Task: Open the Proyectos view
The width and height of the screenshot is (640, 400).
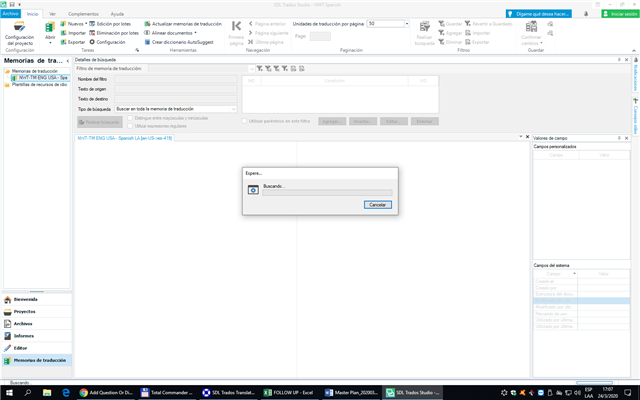Action: tap(37, 312)
